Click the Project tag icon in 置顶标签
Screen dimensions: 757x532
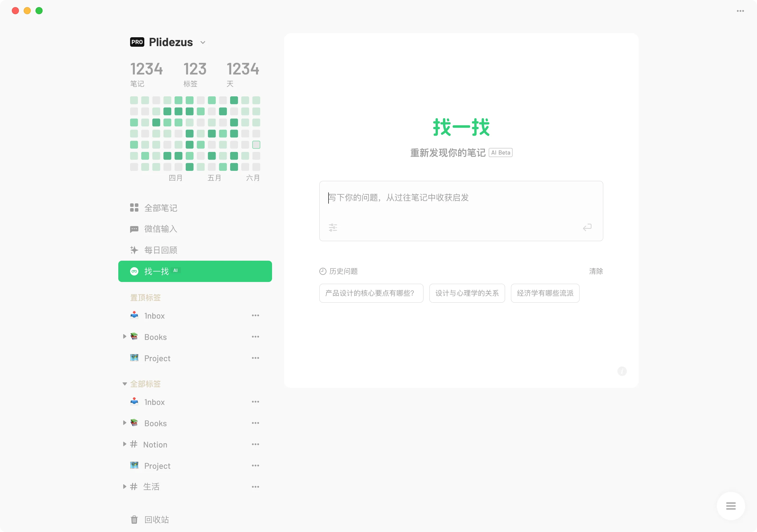134,358
